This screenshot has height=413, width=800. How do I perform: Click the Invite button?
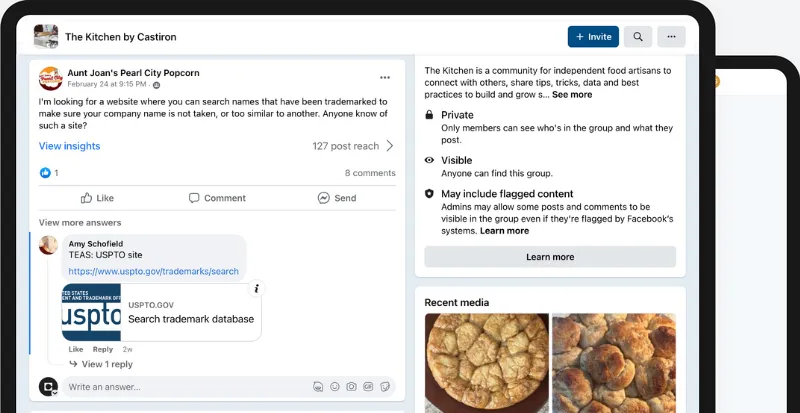point(593,37)
